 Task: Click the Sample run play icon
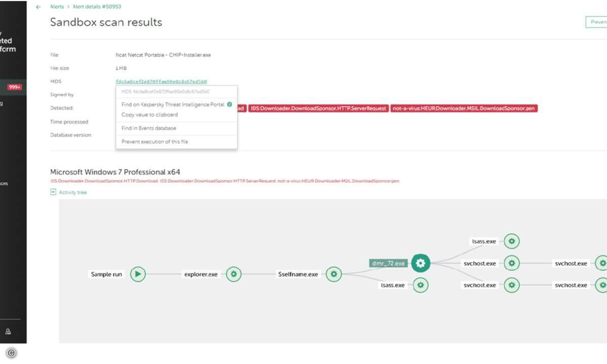pos(138,275)
